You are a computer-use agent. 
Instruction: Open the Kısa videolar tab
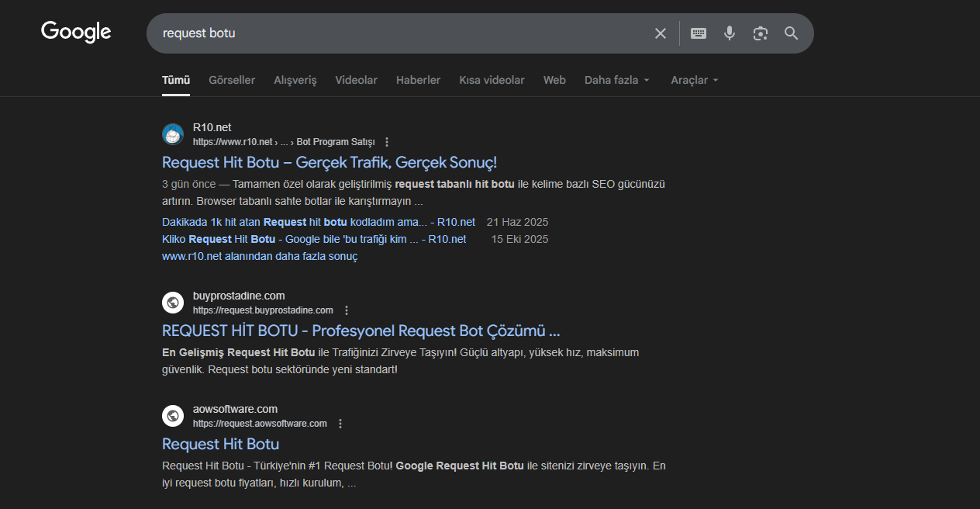click(x=492, y=80)
